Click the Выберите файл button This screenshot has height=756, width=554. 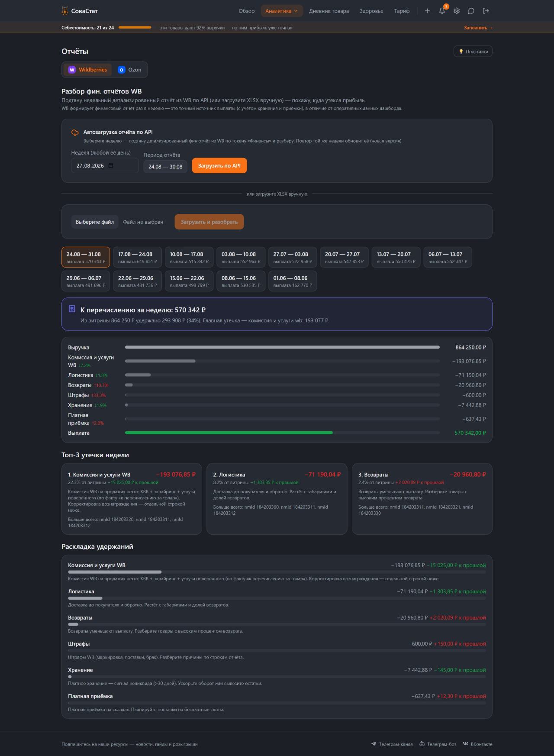tap(95, 222)
